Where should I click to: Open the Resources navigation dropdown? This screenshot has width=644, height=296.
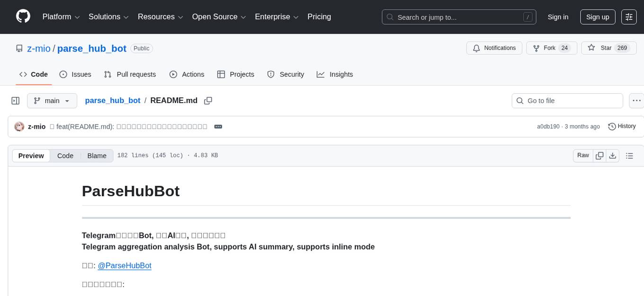coord(160,17)
